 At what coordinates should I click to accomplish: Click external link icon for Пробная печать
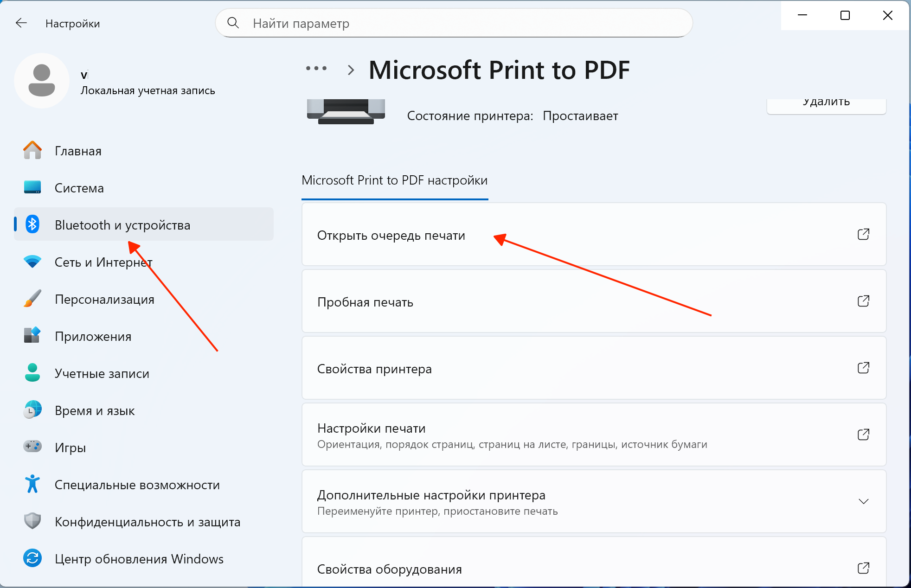pyautogui.click(x=863, y=301)
